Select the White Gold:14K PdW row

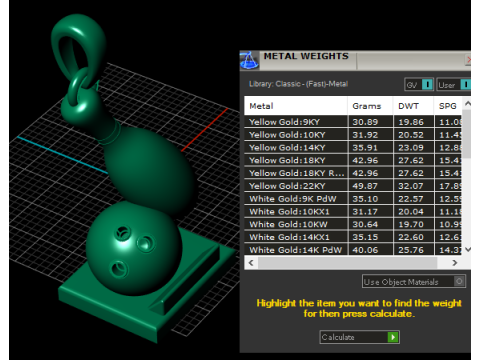point(353,250)
